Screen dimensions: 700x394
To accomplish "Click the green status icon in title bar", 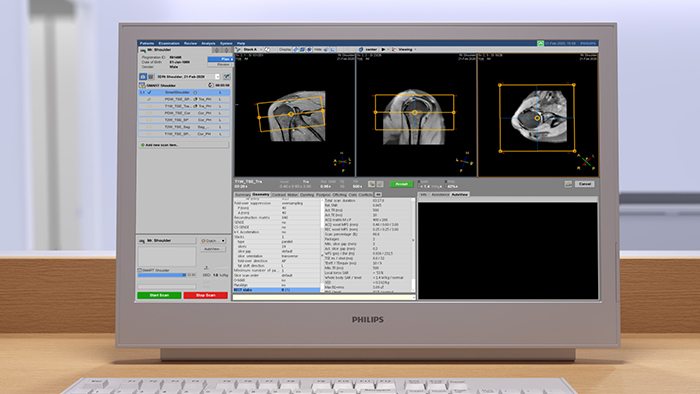I will (x=540, y=43).
